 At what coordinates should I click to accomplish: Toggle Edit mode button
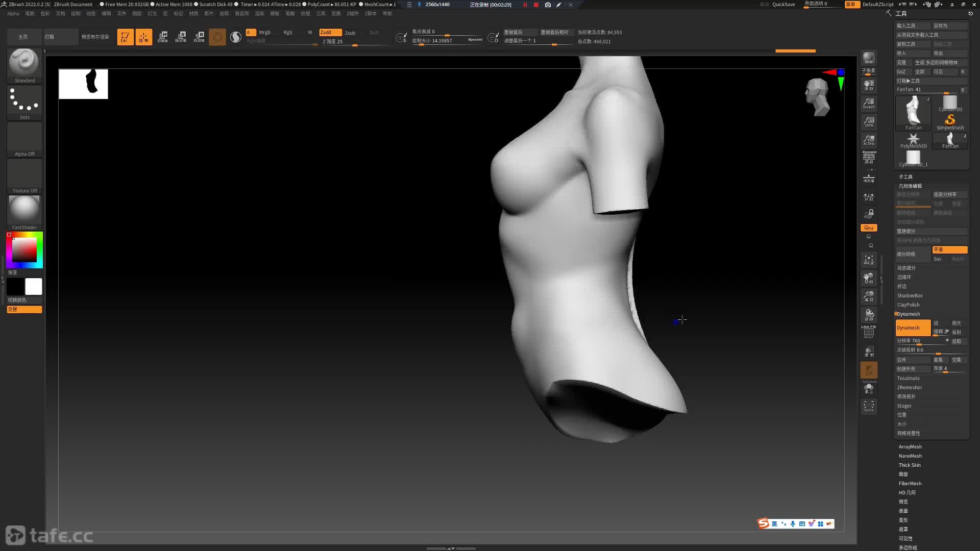click(x=125, y=37)
